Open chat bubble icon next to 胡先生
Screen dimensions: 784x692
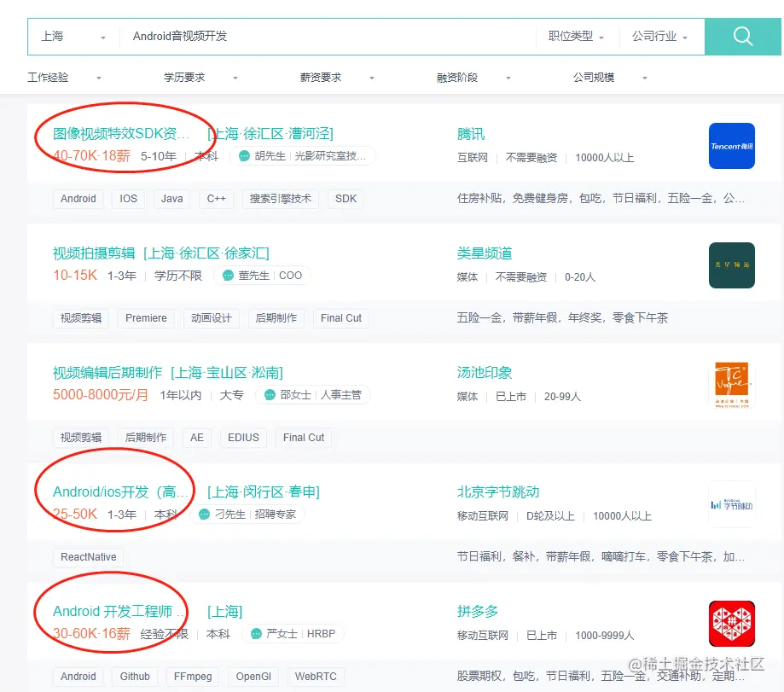pyautogui.click(x=246, y=156)
